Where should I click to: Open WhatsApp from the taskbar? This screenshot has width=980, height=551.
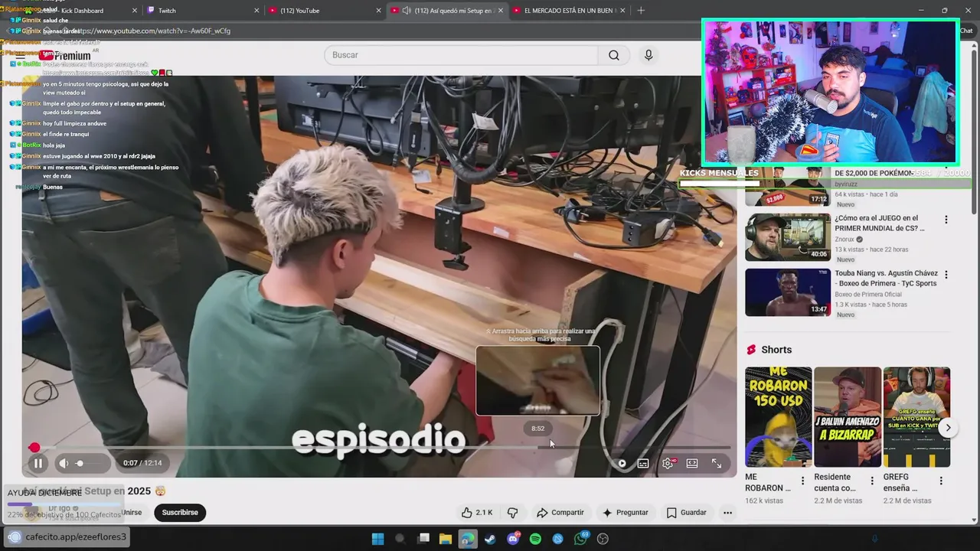click(x=581, y=539)
